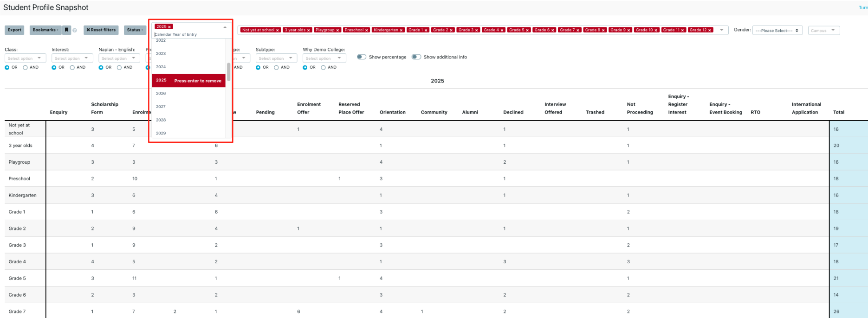Select AND radio under Why Demo College
The width and height of the screenshot is (868, 318).
(323, 68)
